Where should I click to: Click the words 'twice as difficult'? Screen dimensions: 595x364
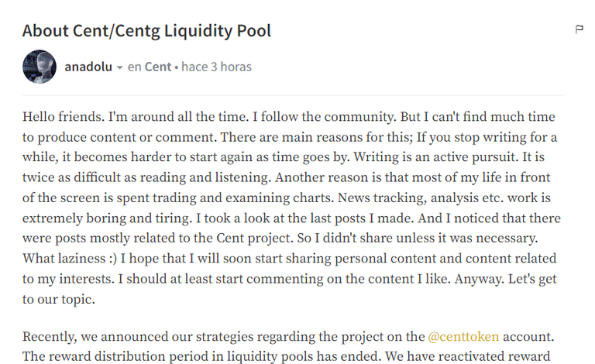click(72, 177)
